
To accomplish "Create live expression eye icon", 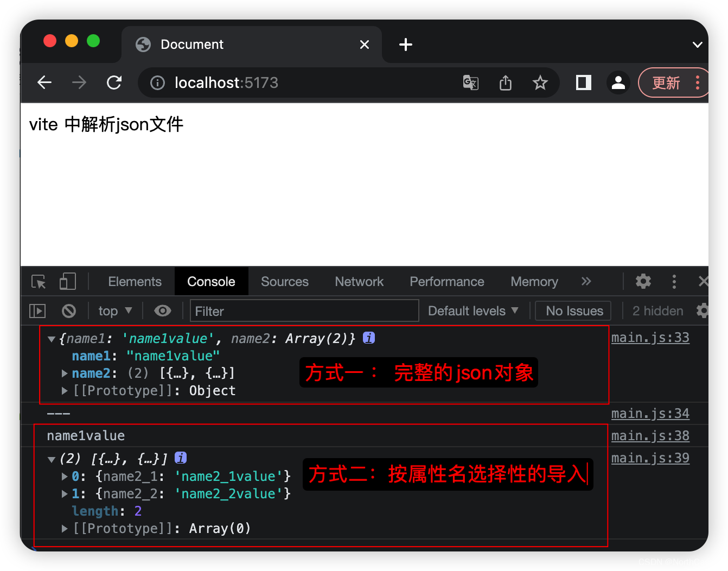I will coord(162,311).
